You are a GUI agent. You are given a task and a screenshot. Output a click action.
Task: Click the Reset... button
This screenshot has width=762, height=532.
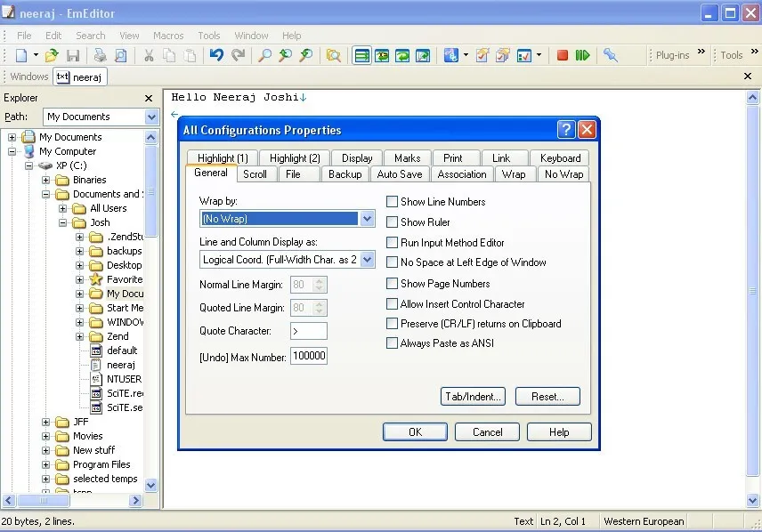547,397
